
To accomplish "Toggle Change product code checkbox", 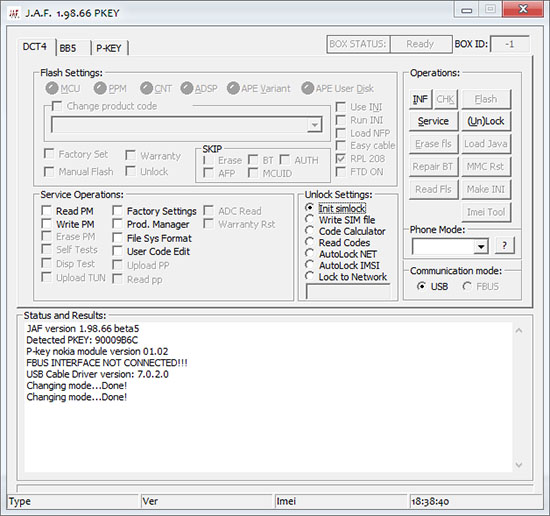I will pyautogui.click(x=57, y=106).
